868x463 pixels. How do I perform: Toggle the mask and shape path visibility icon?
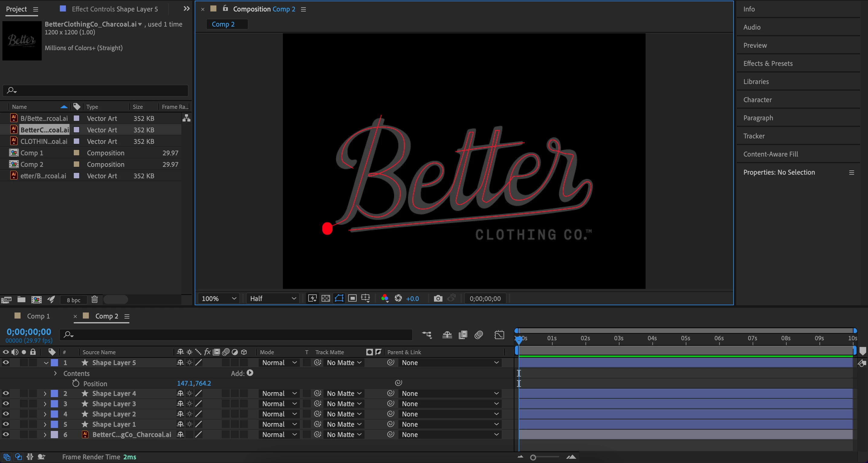coord(339,299)
